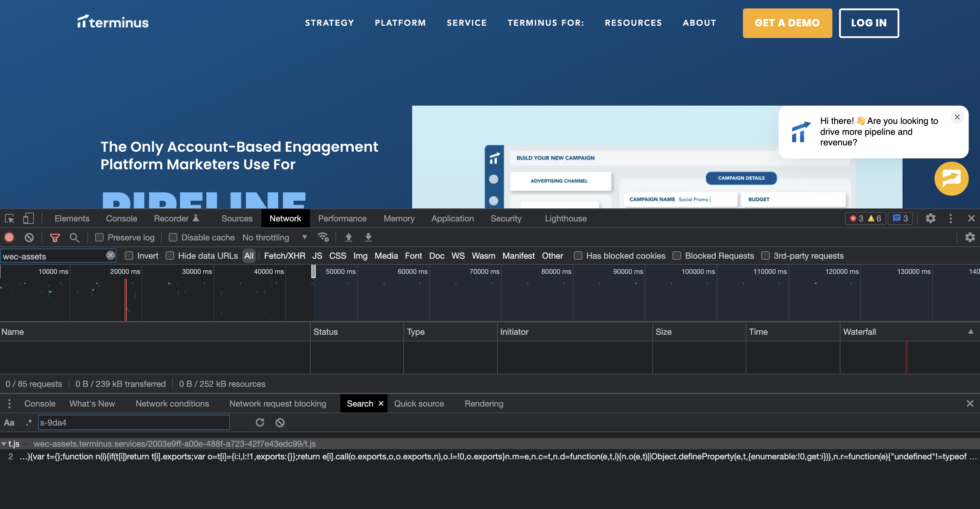Click the Terminus logo
This screenshot has height=509, width=980.
click(113, 22)
